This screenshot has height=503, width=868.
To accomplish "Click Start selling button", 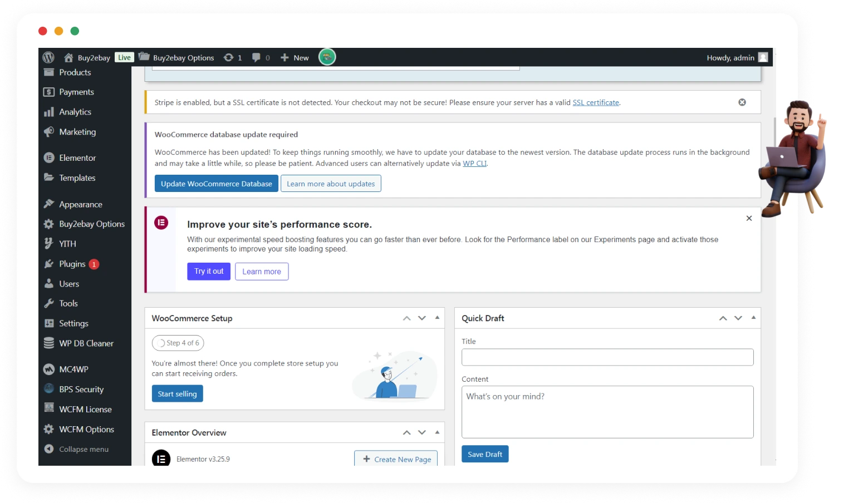I will [177, 393].
